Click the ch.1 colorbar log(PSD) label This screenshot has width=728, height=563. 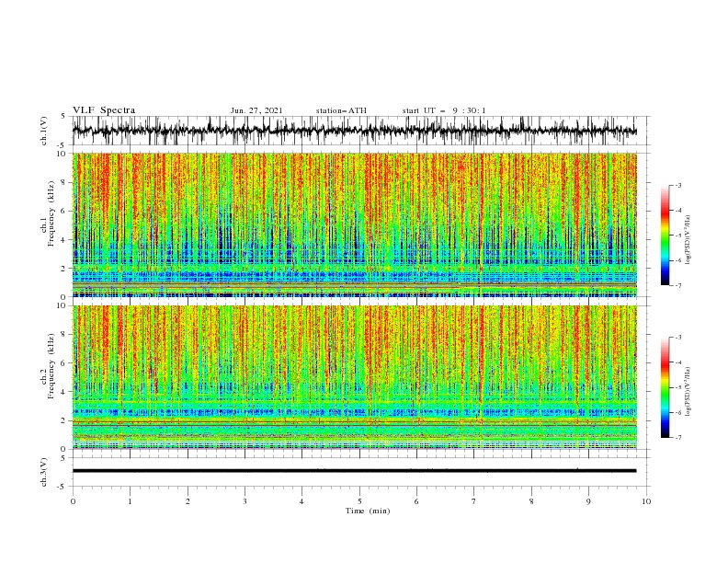pos(688,240)
